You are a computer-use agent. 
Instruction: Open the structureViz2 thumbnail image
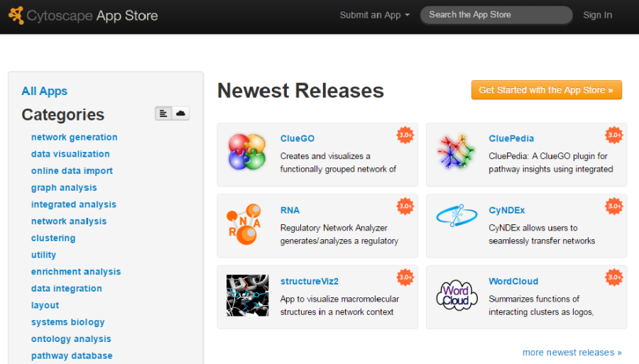coord(247,295)
